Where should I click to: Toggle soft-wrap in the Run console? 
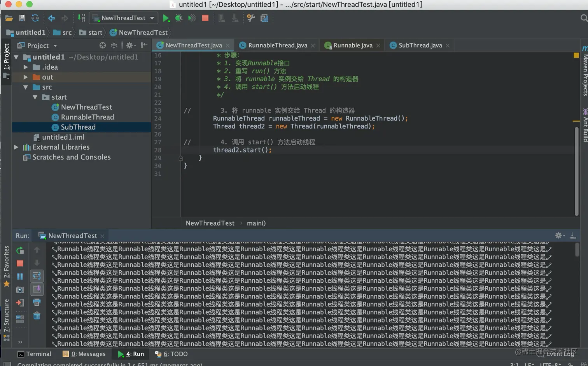37,276
